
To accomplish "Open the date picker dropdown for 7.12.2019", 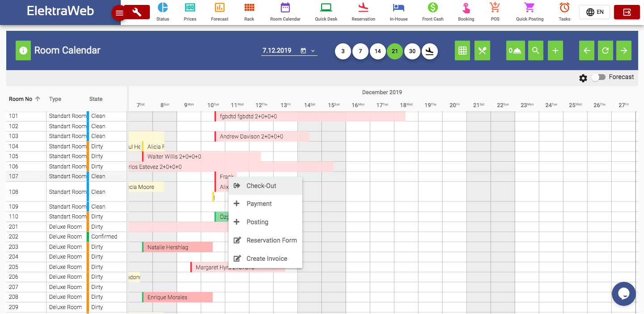I will click(x=313, y=51).
